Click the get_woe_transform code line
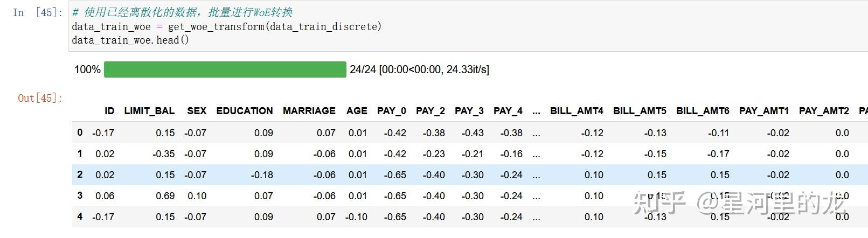Screen dimensions: 868x238 (226, 26)
